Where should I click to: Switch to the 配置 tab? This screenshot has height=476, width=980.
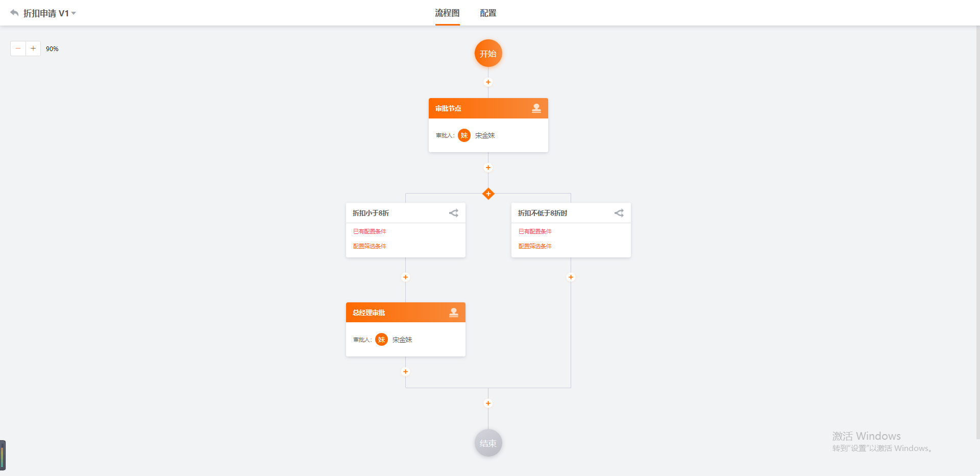(x=488, y=13)
